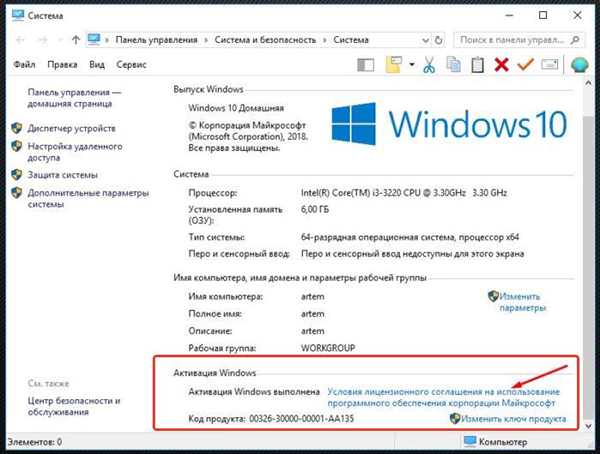Open the Правка menu
The height and width of the screenshot is (454, 600).
pos(62,65)
